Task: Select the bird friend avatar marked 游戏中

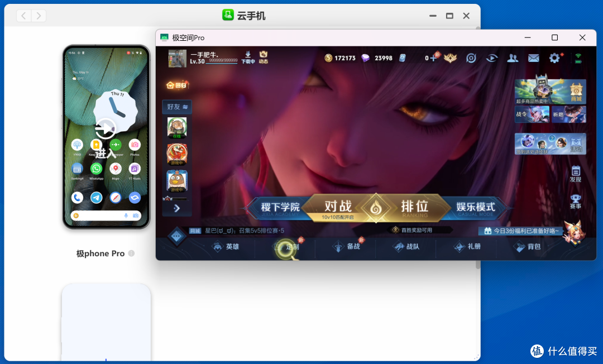Action: [177, 181]
